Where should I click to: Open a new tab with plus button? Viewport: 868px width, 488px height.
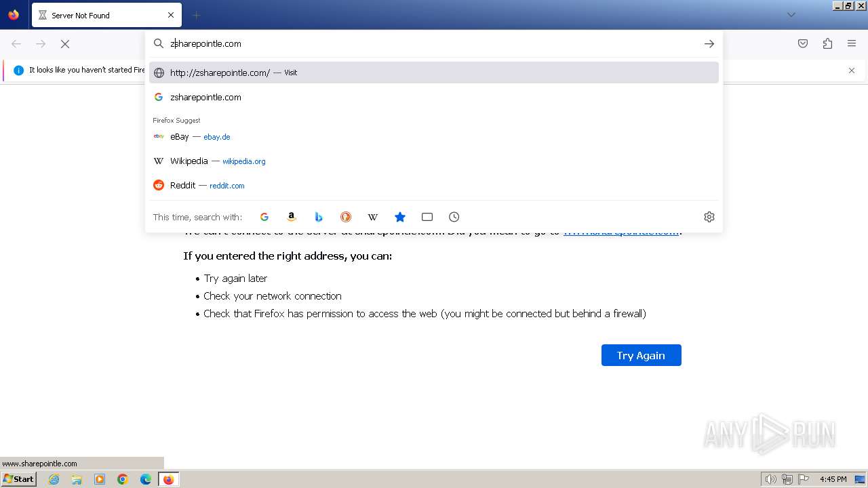tap(197, 15)
